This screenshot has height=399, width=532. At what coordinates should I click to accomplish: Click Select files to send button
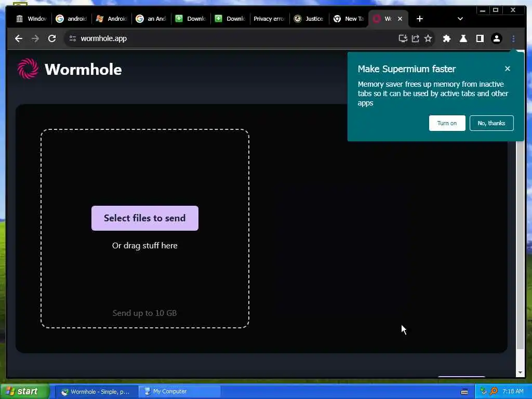pos(145,218)
